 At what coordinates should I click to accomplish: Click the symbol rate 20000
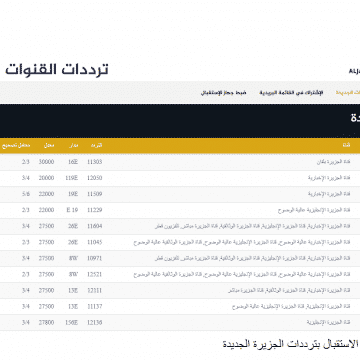[46, 178]
